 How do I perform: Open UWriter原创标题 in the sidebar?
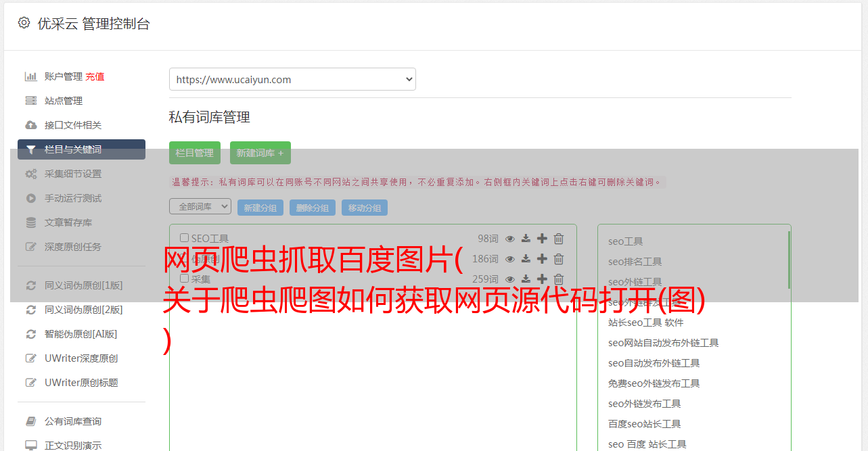coord(81,383)
